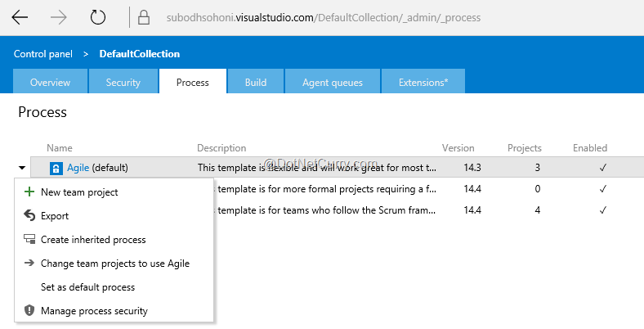
Task: Click the Name column header
Action: 60,148
